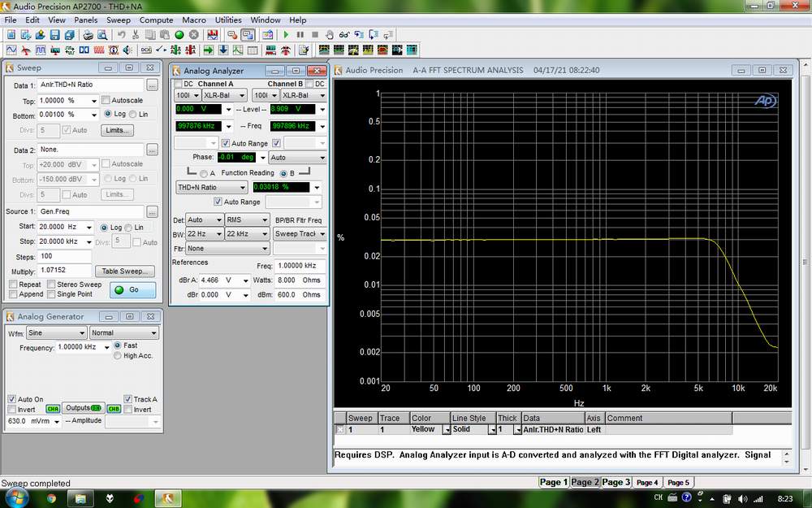Viewport: 812px width, 508px height.
Task: Click the hand icon in toolbar
Action: pyautogui.click(x=330, y=35)
